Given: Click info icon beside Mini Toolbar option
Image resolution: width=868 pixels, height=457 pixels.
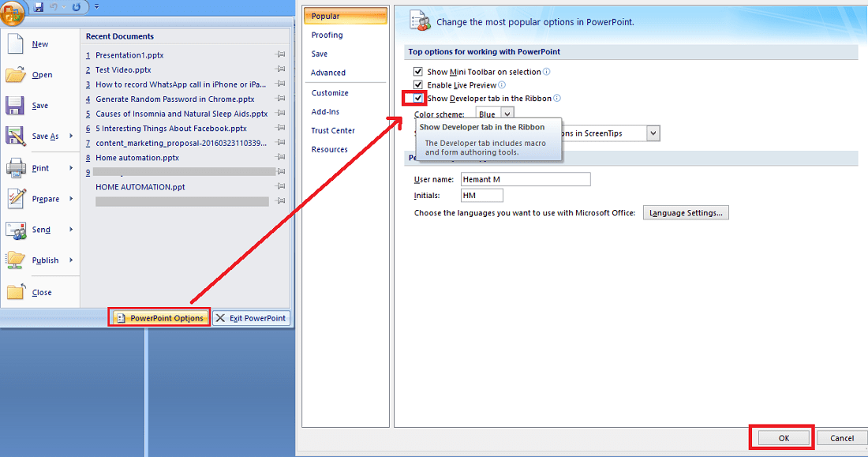Looking at the screenshot, I should [x=546, y=72].
